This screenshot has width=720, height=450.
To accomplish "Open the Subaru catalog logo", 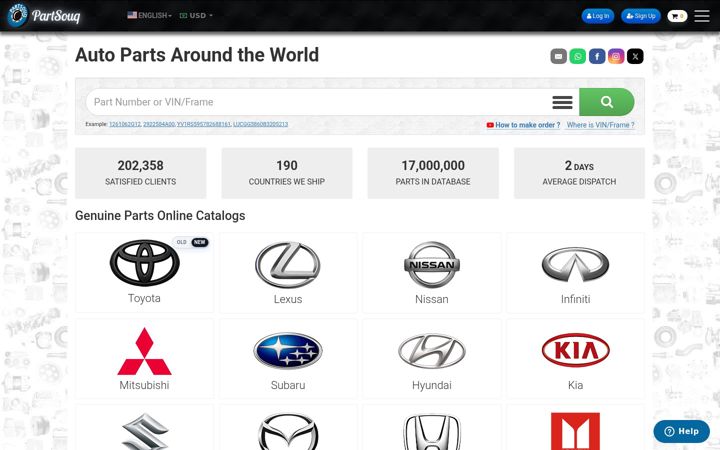I will tap(288, 351).
